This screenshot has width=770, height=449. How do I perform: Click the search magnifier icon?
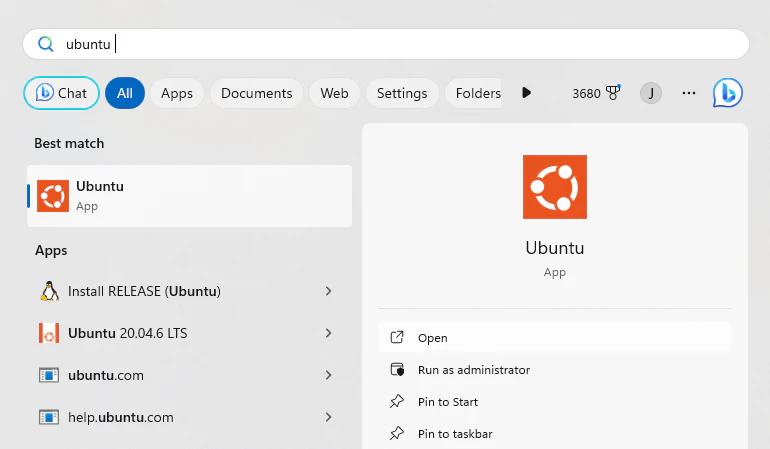46,44
